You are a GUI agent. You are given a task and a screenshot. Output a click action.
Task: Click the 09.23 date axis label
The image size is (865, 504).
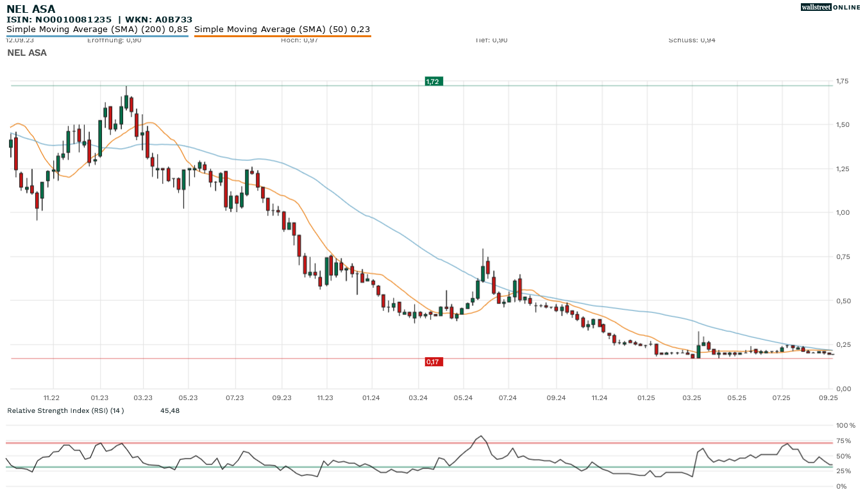click(282, 398)
